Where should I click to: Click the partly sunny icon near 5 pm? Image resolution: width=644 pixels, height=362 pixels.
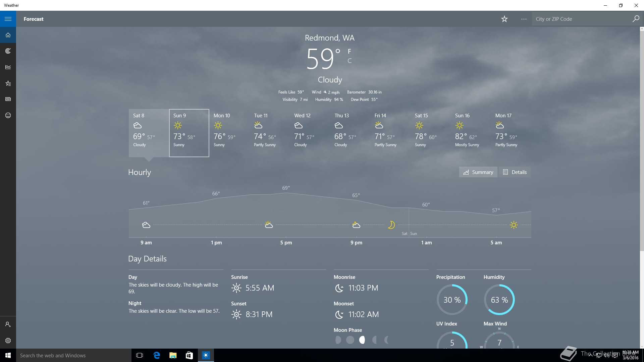pos(268,225)
